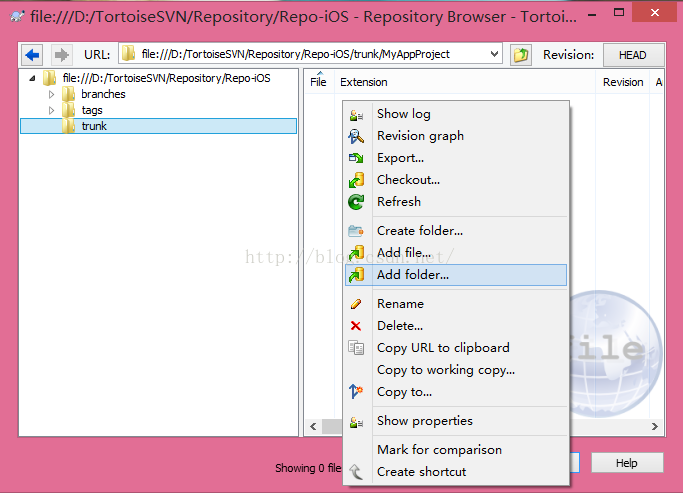Screen dimensions: 683x493
Task: Select the tags folder in the tree
Action: 92,110
